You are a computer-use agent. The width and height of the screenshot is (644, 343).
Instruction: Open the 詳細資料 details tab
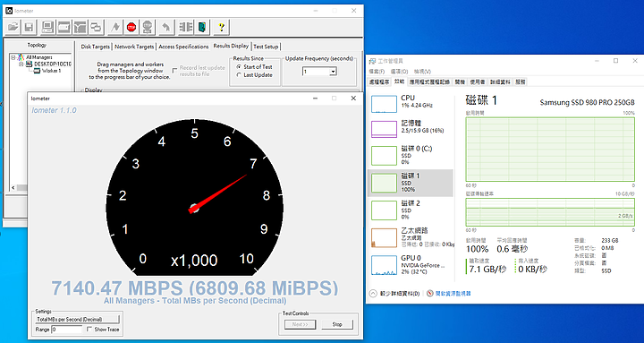500,81
